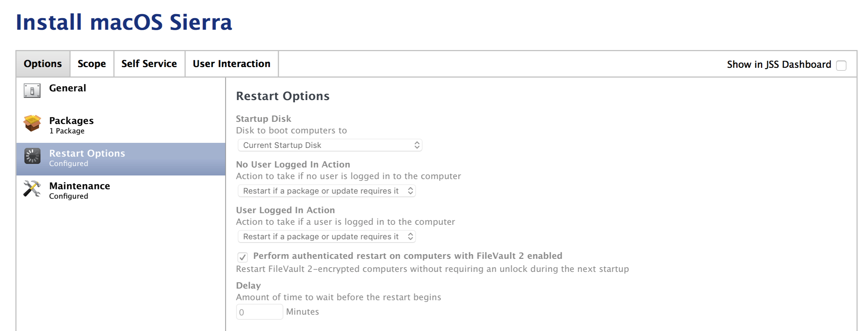Click the Maintenance tools icon

click(32, 189)
